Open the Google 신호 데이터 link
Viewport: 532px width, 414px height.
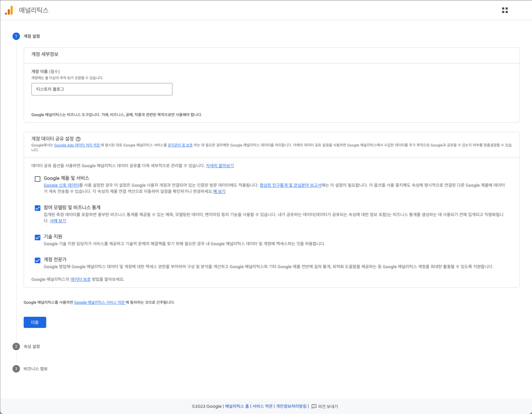(61, 185)
